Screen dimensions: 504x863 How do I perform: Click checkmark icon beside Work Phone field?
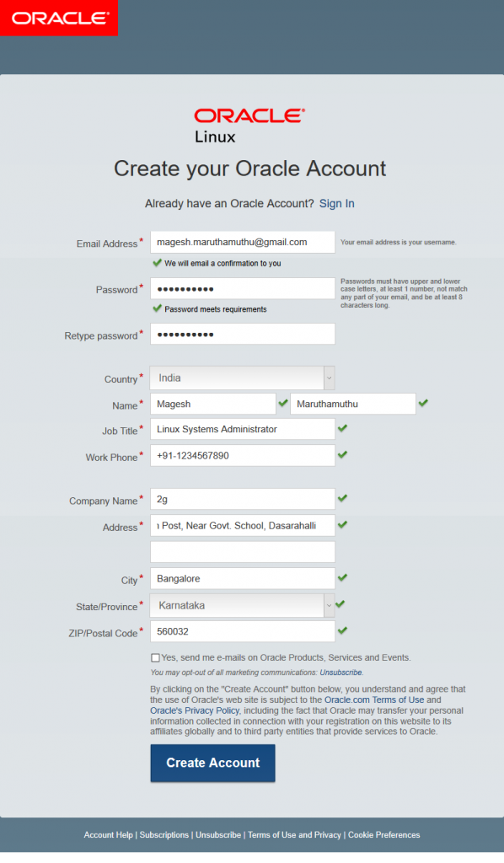(342, 457)
